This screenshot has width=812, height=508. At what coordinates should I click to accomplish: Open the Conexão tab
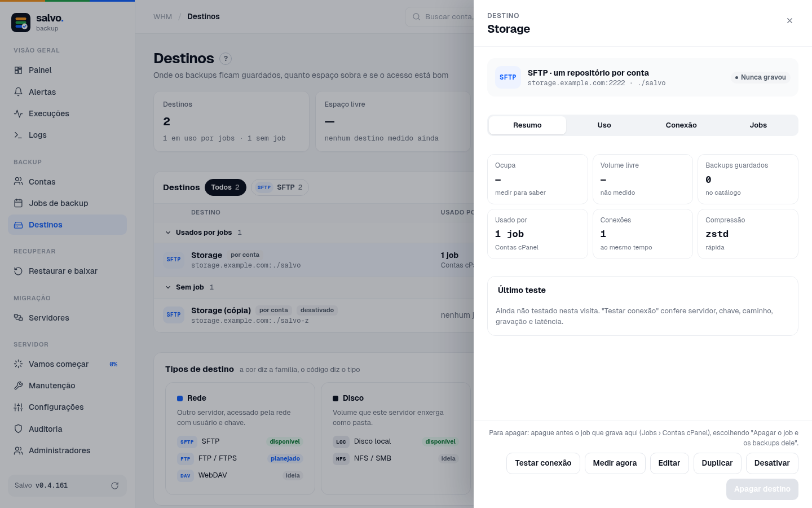(681, 125)
